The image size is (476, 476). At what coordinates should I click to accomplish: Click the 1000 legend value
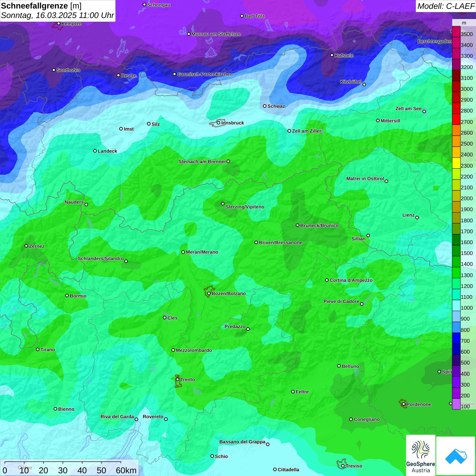pyautogui.click(x=466, y=308)
